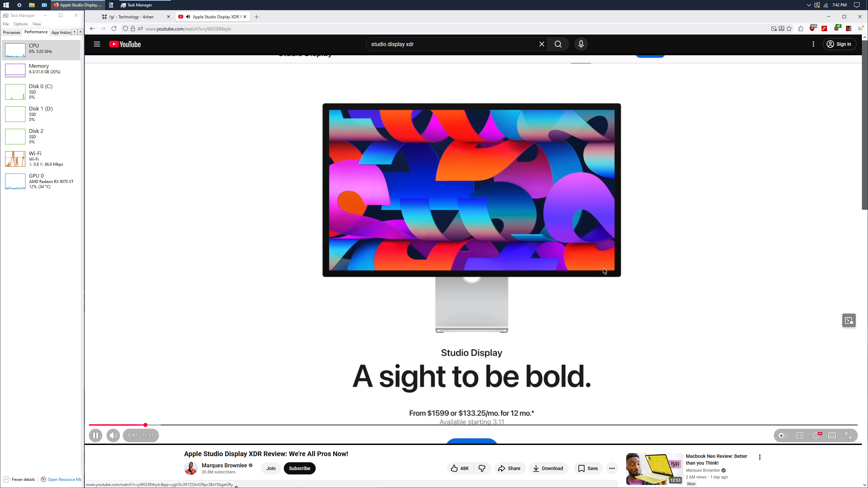The height and width of the screenshot is (488, 868).
Task: Open video quality settings gear
Action: pyautogui.click(x=816, y=435)
